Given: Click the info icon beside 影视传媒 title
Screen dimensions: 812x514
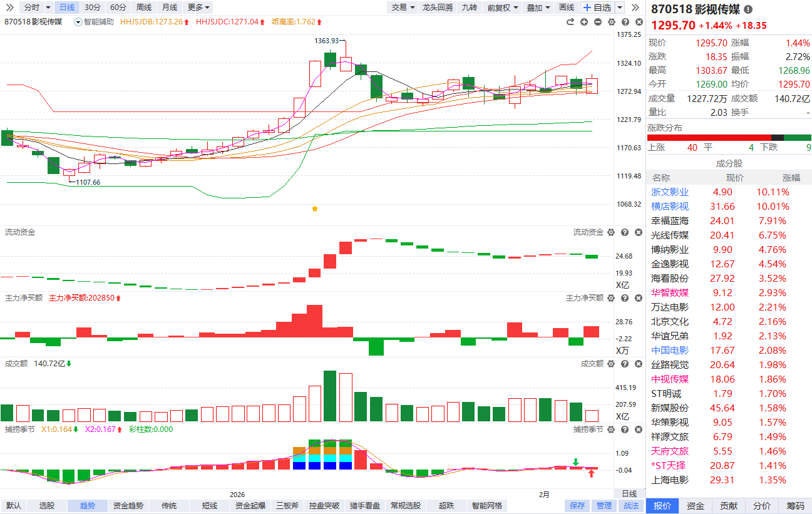Looking at the screenshot, I should (748, 10).
